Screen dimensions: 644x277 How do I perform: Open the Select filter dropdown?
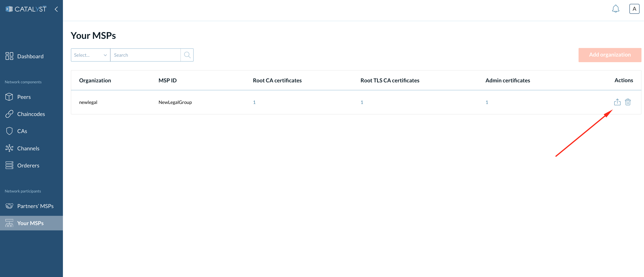[x=90, y=55]
